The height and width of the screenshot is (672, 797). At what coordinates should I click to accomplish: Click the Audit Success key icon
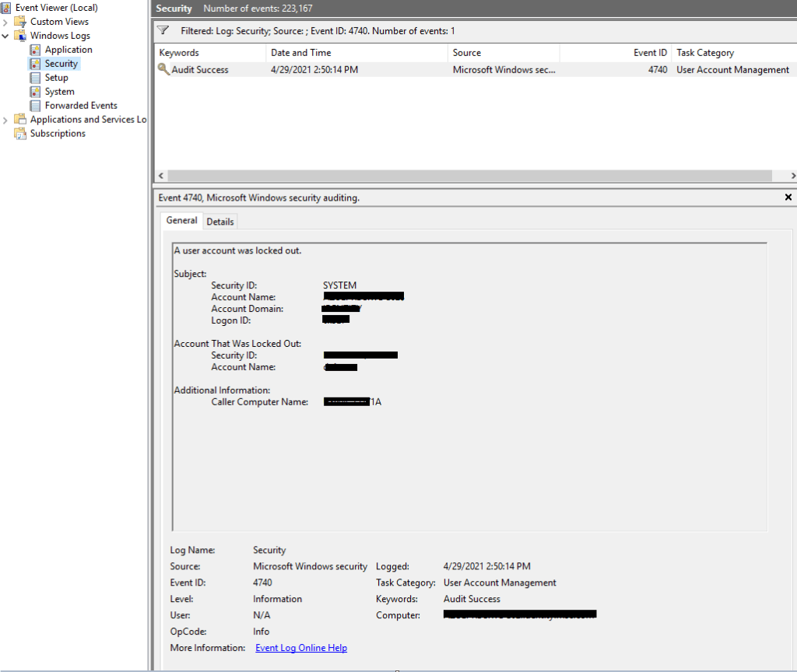(163, 70)
